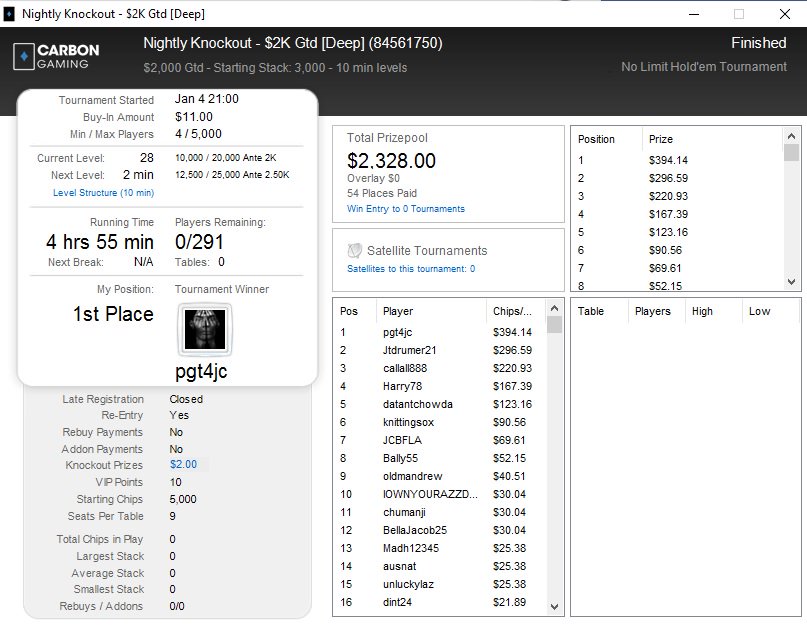Click the Total Prizepool $2,328.00 amount
This screenshot has width=807, height=637.
(391, 161)
